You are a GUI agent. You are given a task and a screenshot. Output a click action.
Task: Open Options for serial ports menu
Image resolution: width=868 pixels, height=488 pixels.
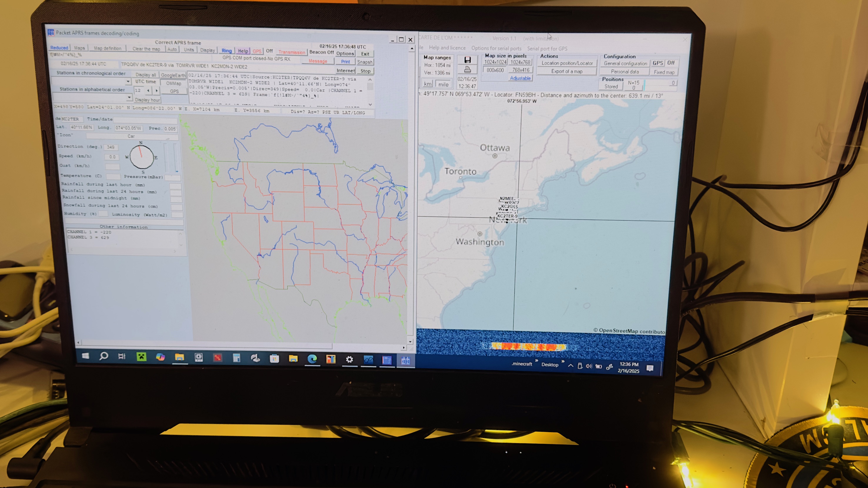496,48
